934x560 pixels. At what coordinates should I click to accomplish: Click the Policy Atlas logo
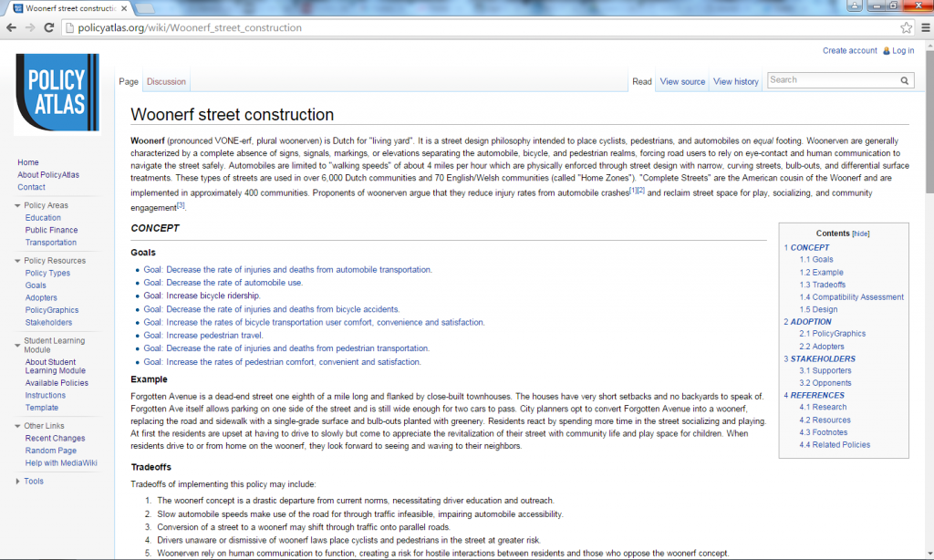(57, 92)
